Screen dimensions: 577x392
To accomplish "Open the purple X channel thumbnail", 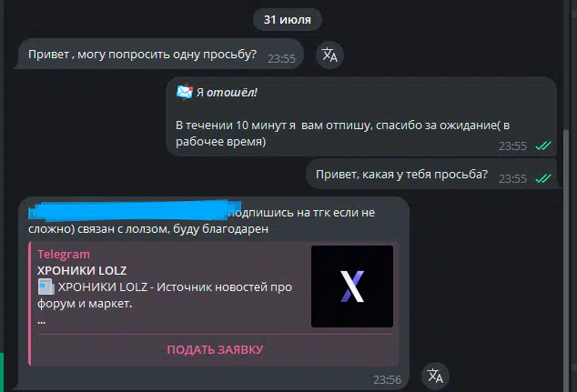I will (x=352, y=286).
